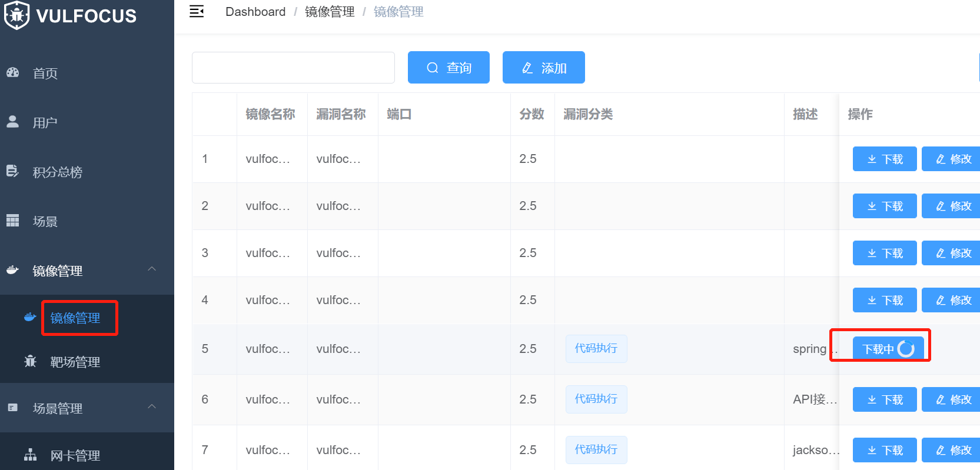Image resolution: width=980 pixels, height=470 pixels.
Task: Open 积分总榜 in the sidebar
Action: 87,172
